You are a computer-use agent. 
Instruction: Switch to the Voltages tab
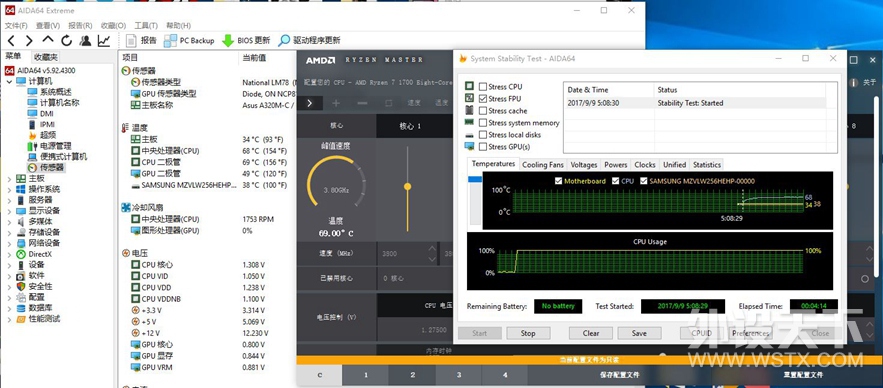(583, 164)
